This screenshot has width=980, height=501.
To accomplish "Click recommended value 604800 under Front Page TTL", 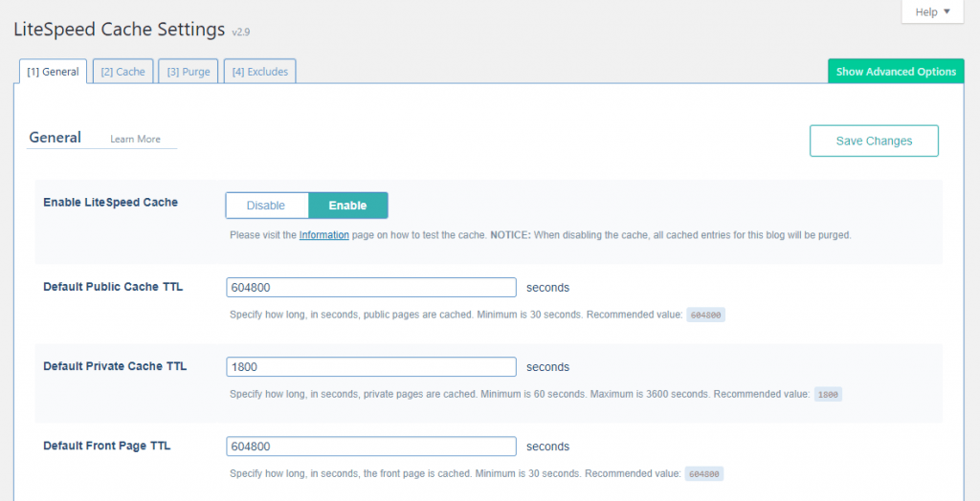I will 703,474.
